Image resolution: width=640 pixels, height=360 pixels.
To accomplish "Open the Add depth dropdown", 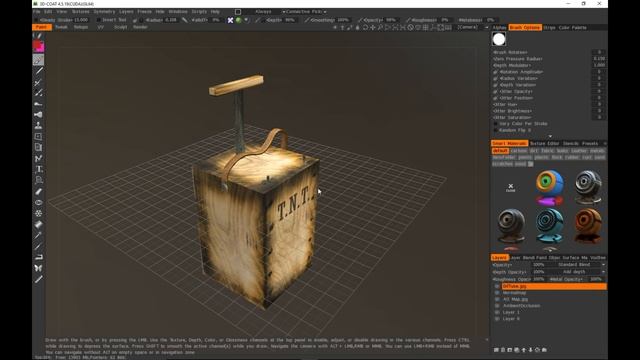I will click(578, 272).
